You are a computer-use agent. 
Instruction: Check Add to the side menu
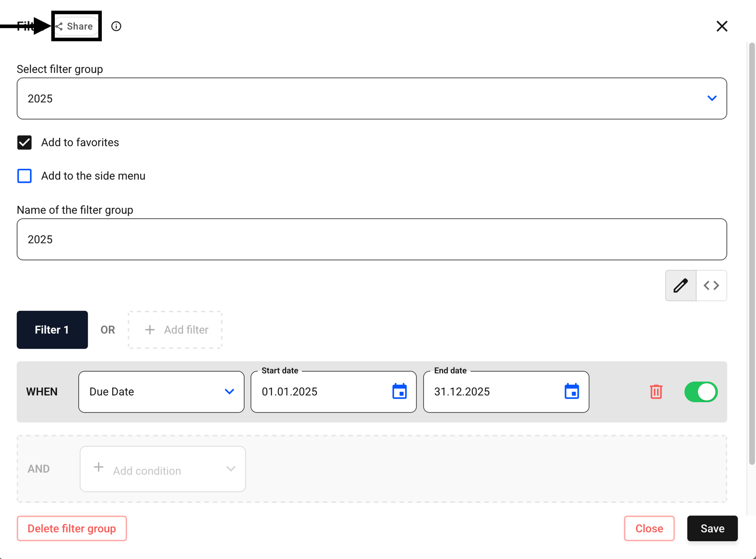click(24, 176)
